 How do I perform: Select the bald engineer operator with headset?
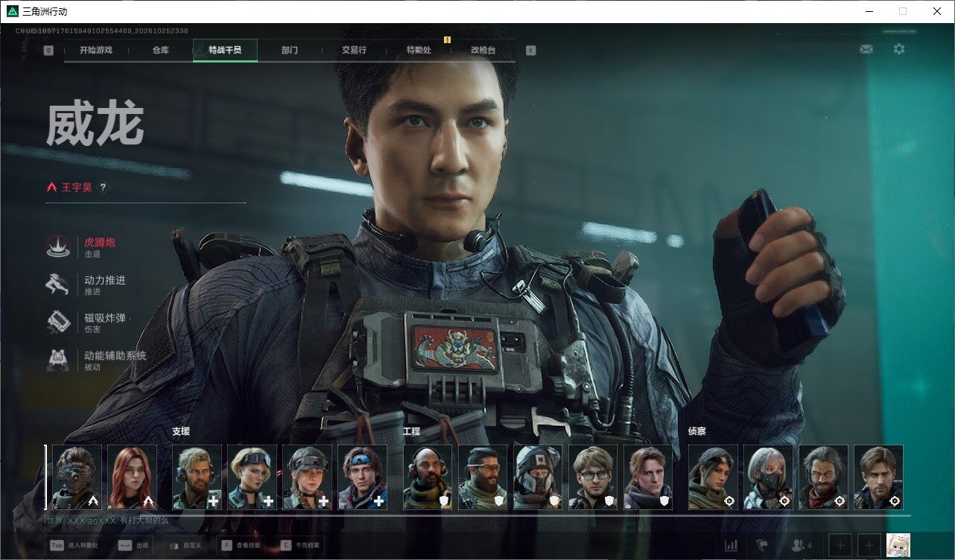click(x=428, y=477)
